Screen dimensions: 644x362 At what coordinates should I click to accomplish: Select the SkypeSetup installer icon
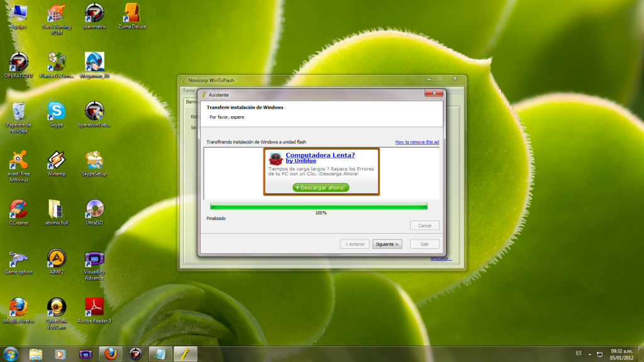pos(94,163)
